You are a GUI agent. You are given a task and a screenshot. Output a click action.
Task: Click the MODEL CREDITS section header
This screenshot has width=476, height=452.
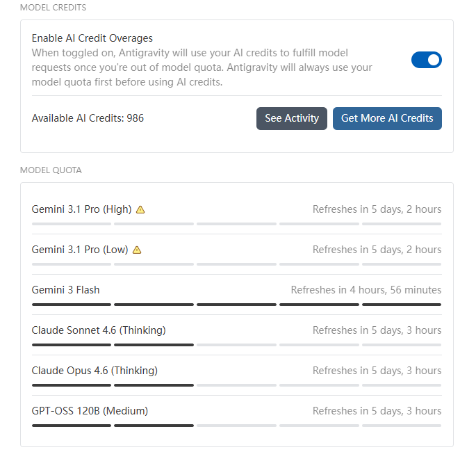53,7
